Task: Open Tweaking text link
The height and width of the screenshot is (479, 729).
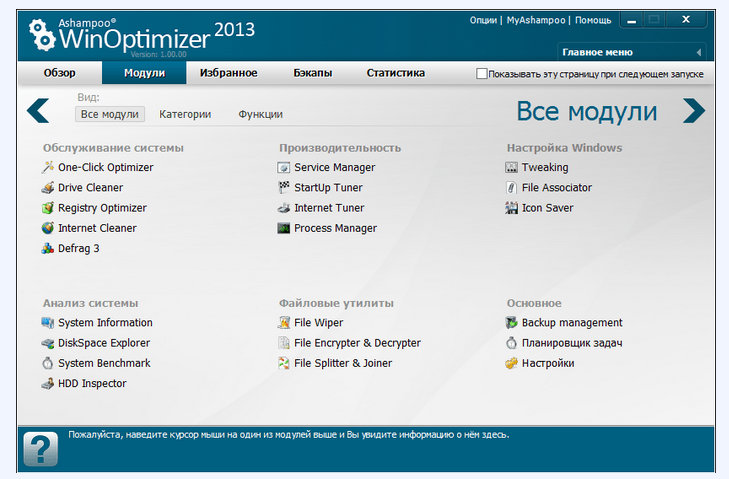Action: [x=545, y=167]
